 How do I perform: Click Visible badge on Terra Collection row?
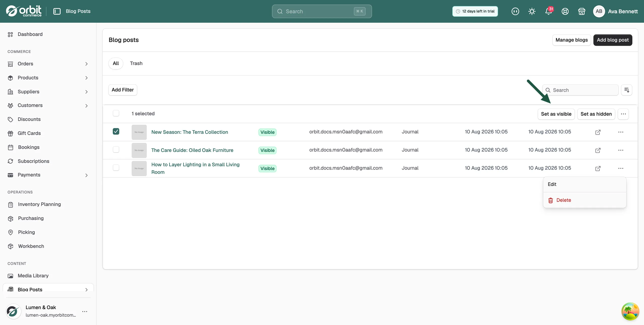point(267,132)
